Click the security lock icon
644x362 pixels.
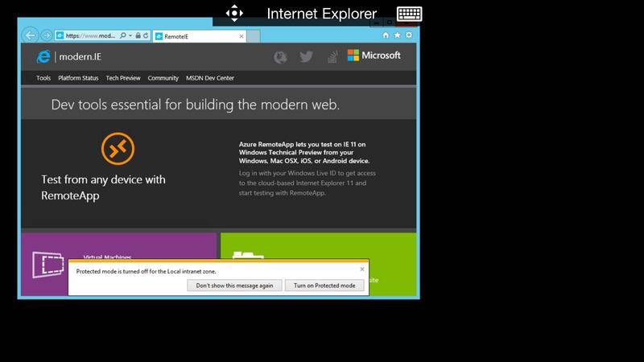pyautogui.click(x=138, y=35)
